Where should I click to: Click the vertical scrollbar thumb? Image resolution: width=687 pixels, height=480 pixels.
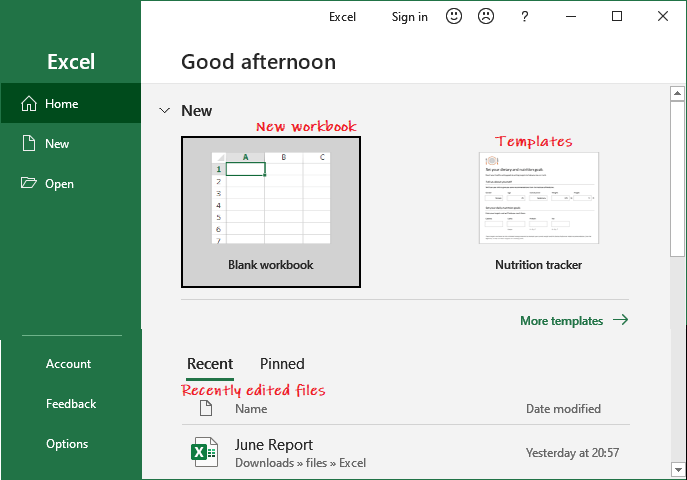pyautogui.click(x=677, y=179)
